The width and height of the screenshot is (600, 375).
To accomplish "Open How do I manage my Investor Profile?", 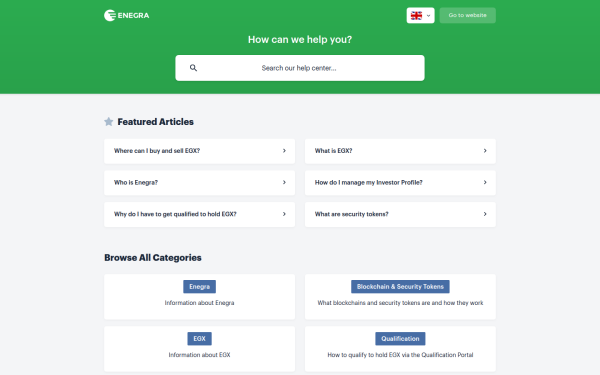I will [x=400, y=183].
